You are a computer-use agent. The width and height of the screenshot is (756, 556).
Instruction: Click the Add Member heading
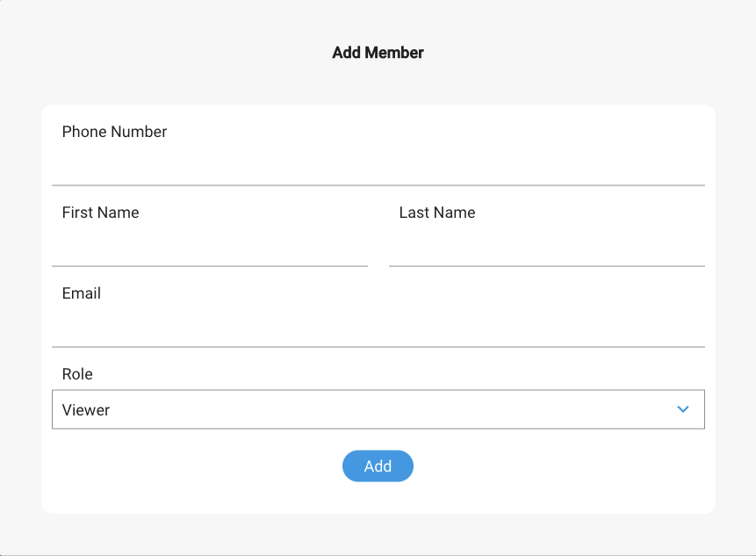378,53
